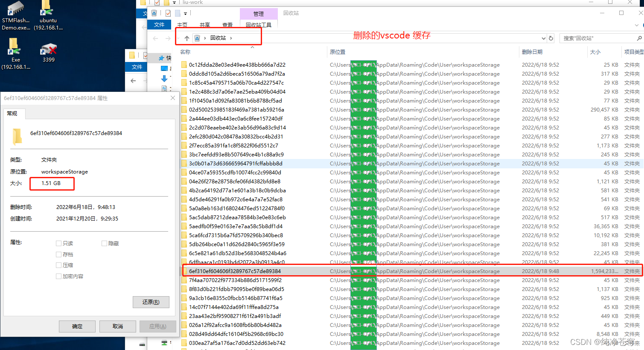
Task: Toggle 存档 checkbox
Action: pyautogui.click(x=59, y=254)
